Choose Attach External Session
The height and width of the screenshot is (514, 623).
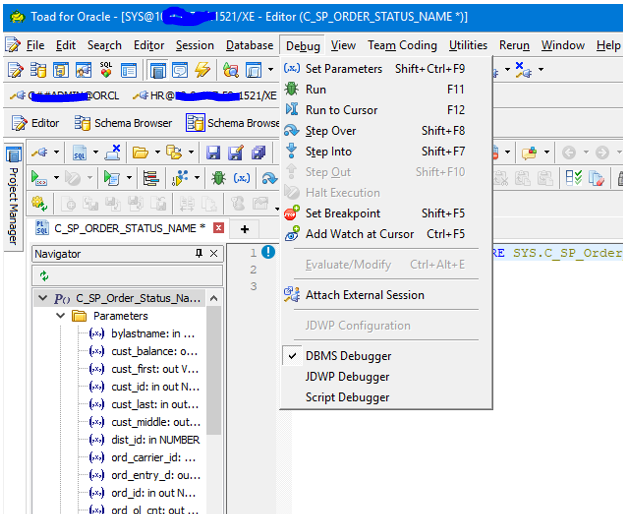386,295
